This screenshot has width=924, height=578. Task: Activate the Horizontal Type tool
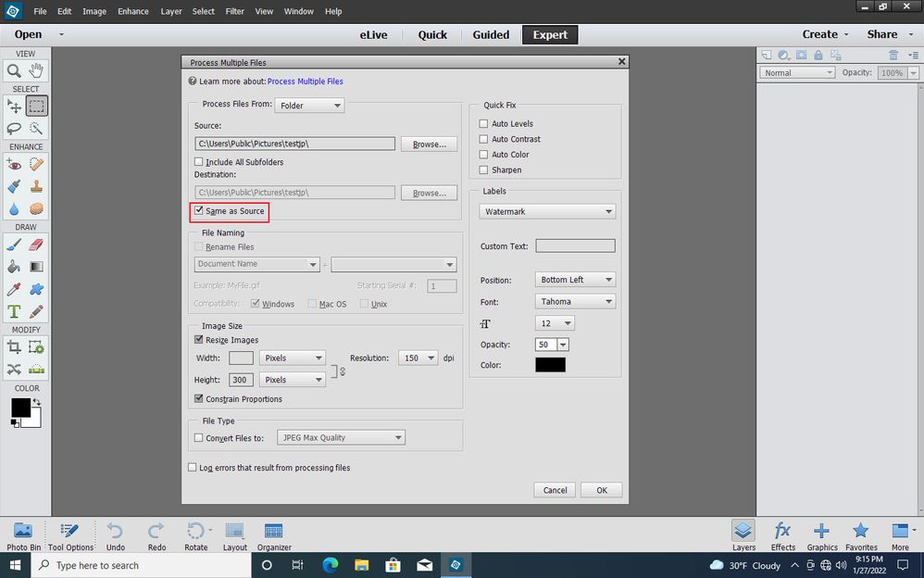click(14, 311)
